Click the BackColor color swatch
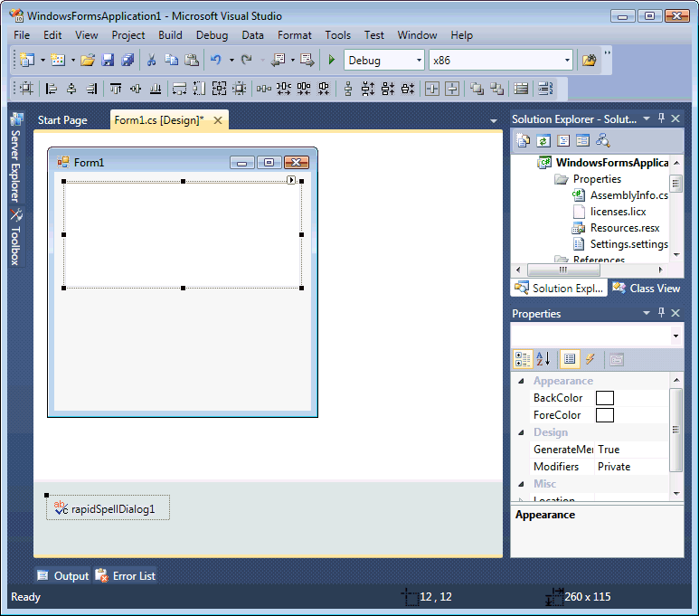Screen dimensions: 699x616 (604, 398)
